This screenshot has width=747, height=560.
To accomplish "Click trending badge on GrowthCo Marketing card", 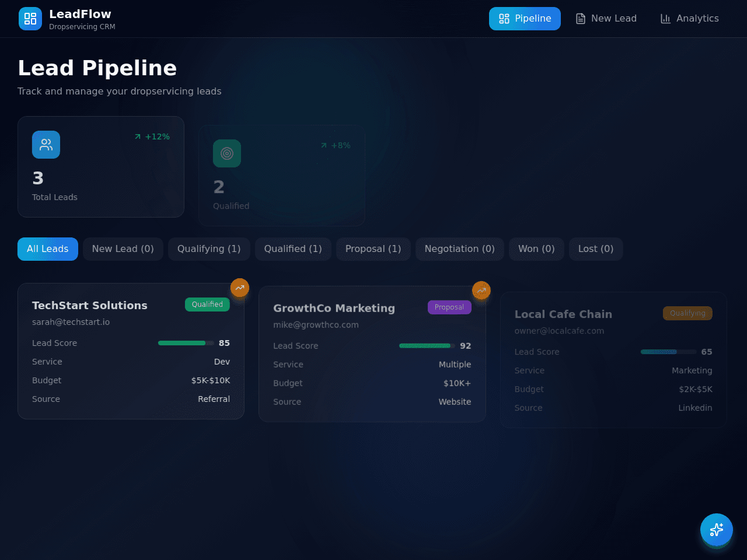I will click(x=481, y=290).
